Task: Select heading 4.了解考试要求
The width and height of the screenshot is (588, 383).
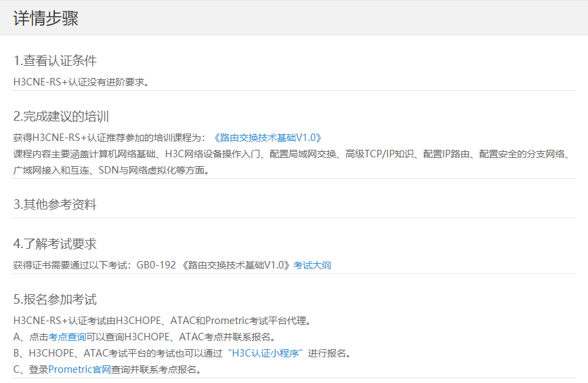Action: pyautogui.click(x=55, y=244)
